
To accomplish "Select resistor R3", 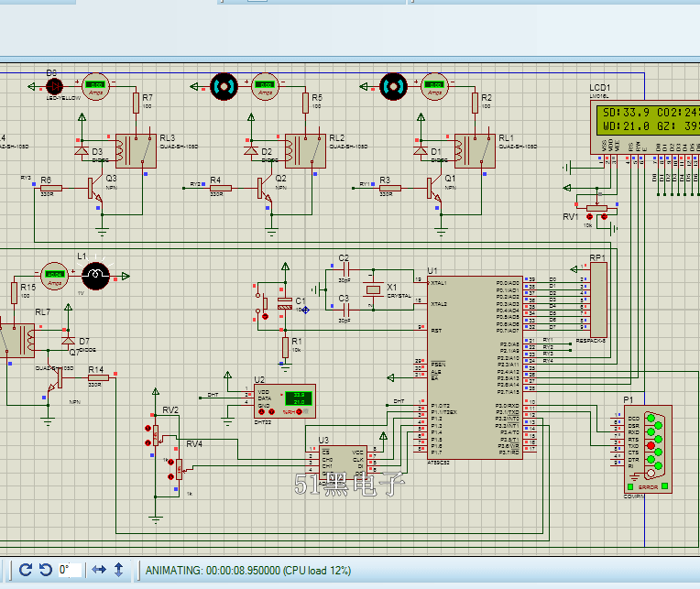I will tap(389, 189).
